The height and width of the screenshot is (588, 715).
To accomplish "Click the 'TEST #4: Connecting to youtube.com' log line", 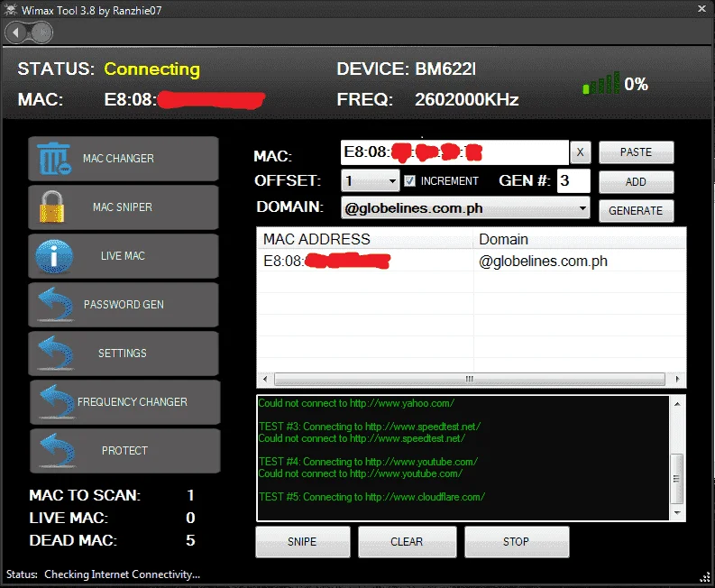I will tap(368, 462).
